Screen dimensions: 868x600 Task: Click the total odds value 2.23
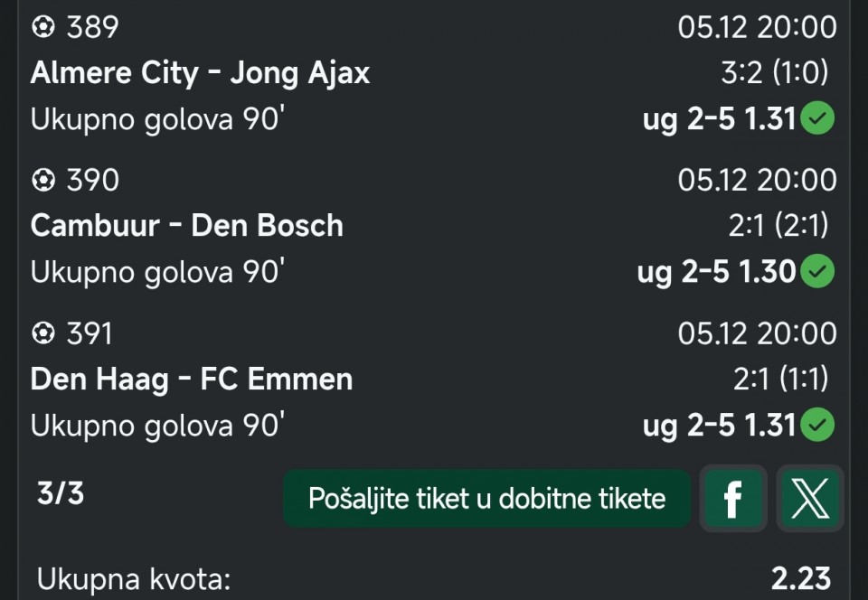[x=800, y=579]
